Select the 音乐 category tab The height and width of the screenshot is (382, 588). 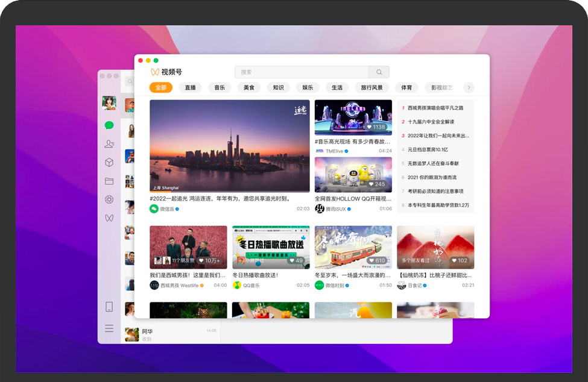pyautogui.click(x=220, y=87)
